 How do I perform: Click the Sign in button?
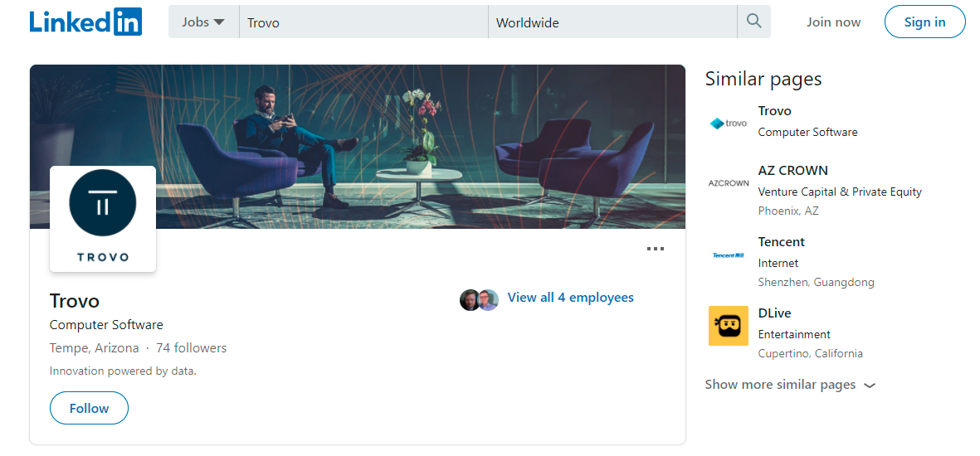(x=924, y=22)
